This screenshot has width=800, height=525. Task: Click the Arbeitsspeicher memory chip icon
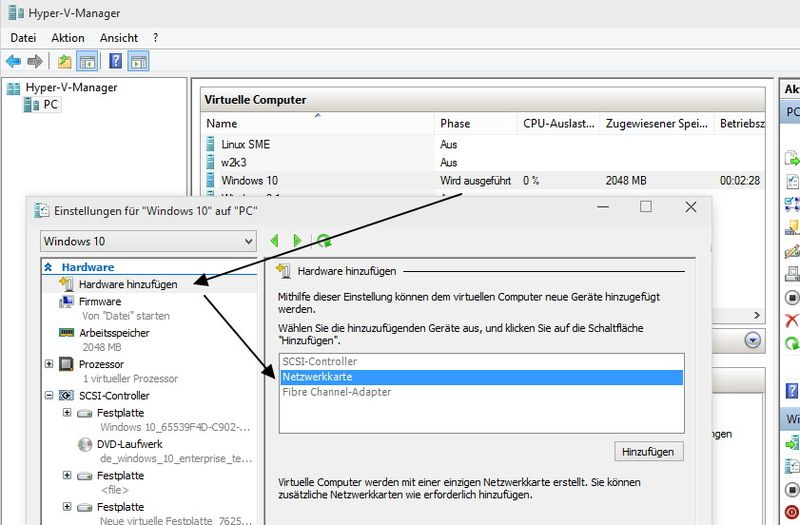pos(66,333)
